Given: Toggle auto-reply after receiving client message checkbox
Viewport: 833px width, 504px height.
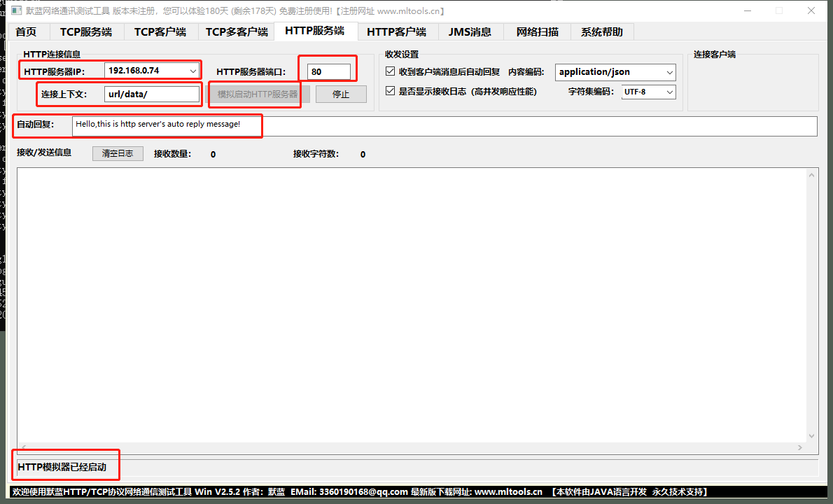Looking at the screenshot, I should 391,71.
